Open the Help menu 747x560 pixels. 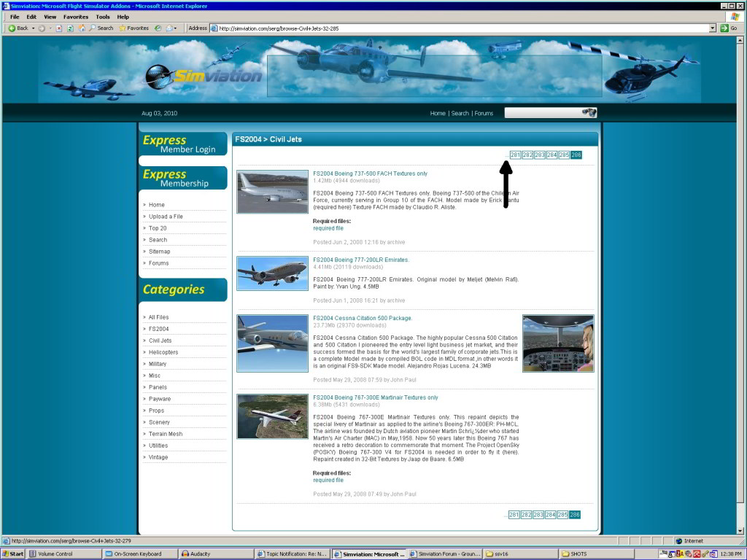click(x=123, y=17)
